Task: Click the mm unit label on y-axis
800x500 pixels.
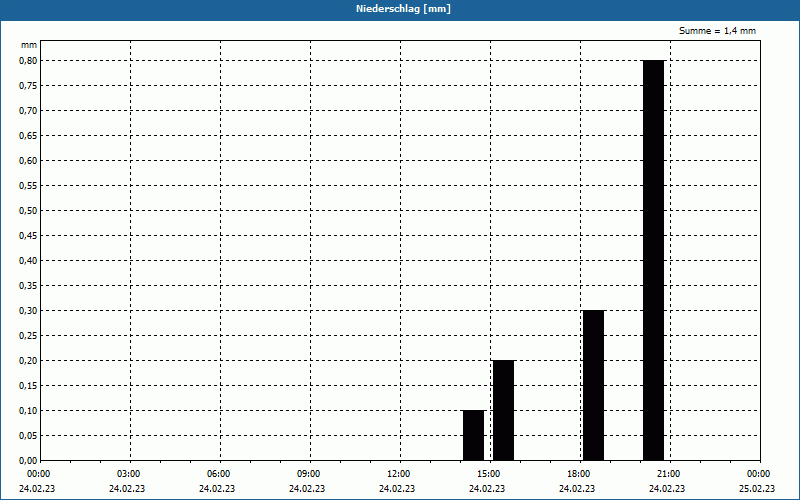Action: tap(29, 45)
